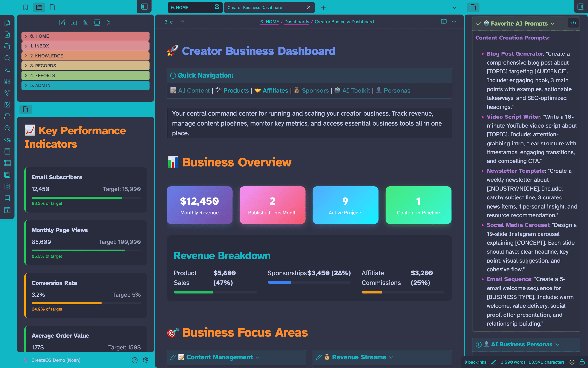This screenshot has width=588, height=368.
Task: Open the Personas navigation link
Action: tap(397, 91)
